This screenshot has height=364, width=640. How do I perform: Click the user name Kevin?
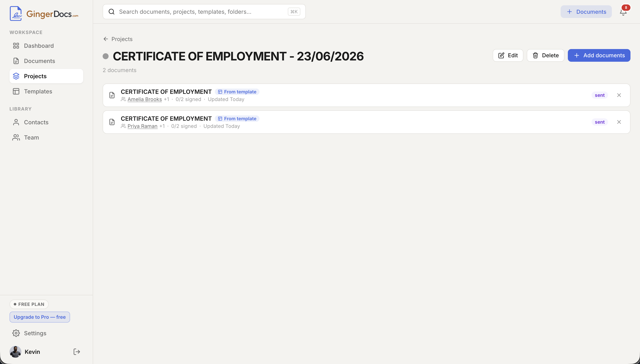tap(32, 352)
